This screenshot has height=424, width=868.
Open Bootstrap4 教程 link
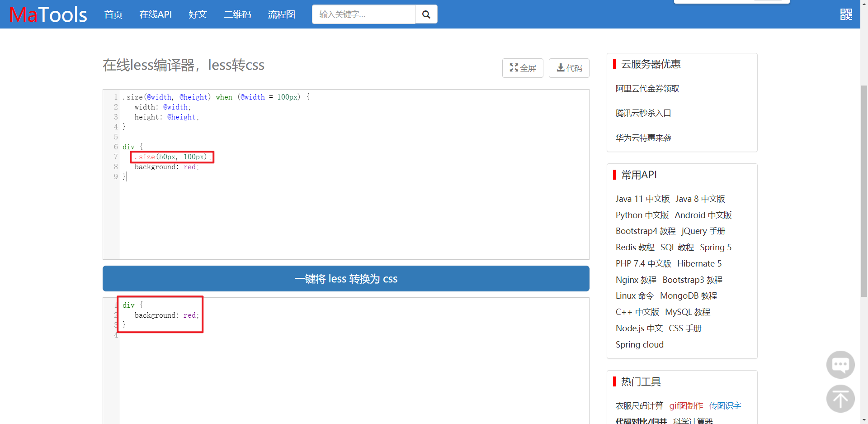click(x=646, y=231)
